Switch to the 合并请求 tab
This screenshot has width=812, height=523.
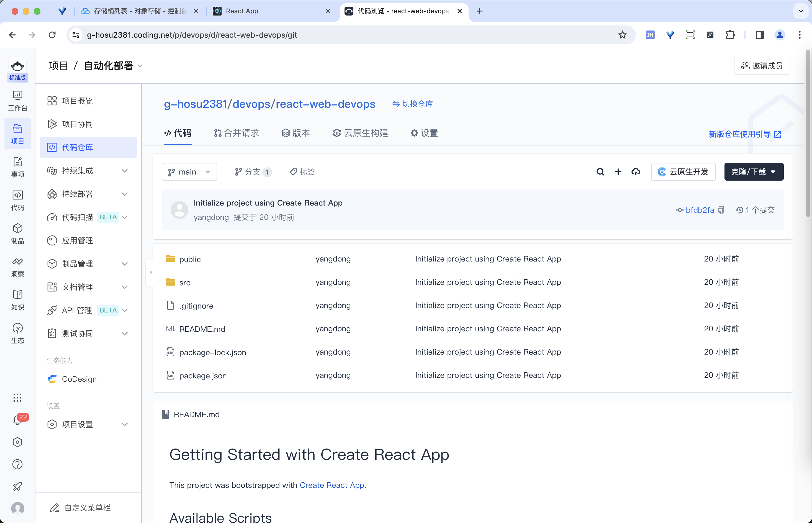tap(236, 133)
